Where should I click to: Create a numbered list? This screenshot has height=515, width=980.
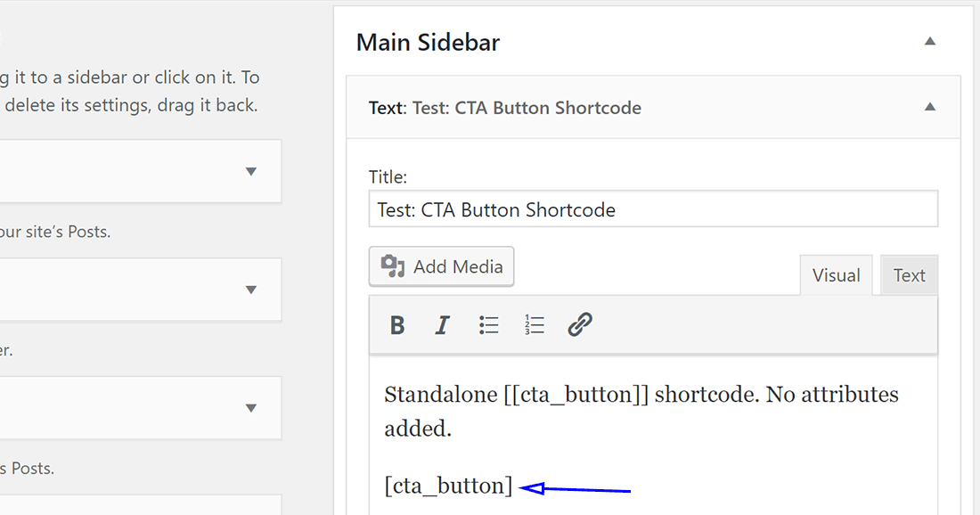pos(534,324)
